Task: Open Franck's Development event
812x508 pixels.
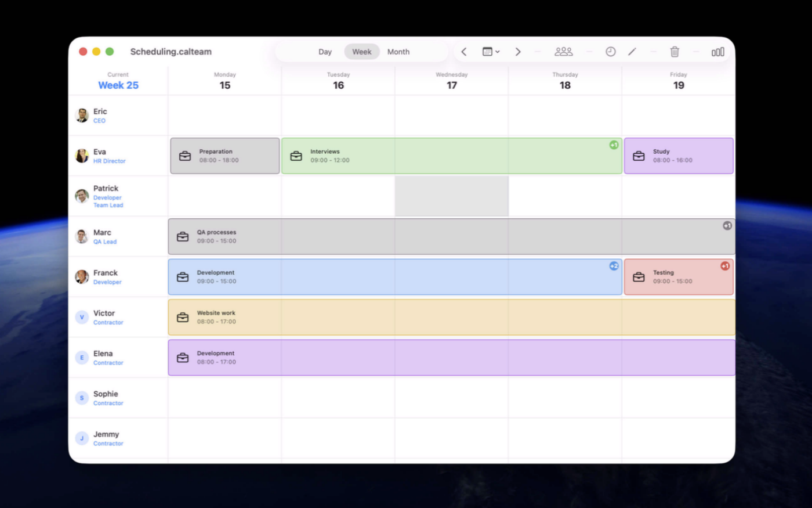Action: pyautogui.click(x=395, y=277)
